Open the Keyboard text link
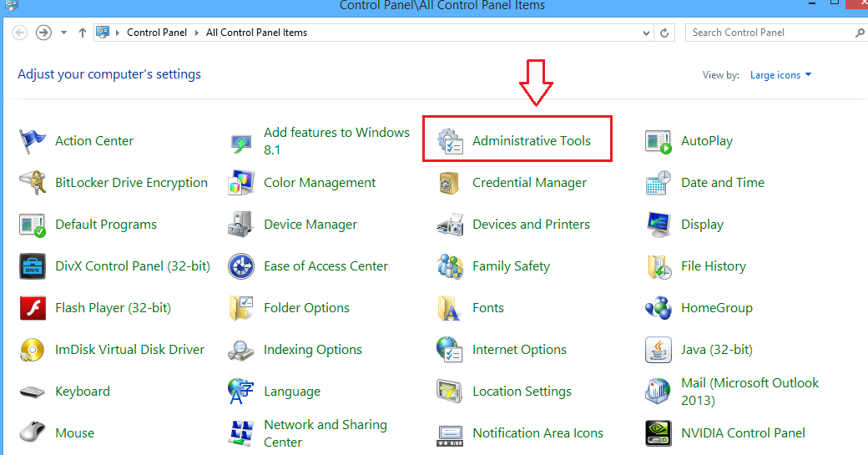The width and height of the screenshot is (868, 455). tap(83, 392)
